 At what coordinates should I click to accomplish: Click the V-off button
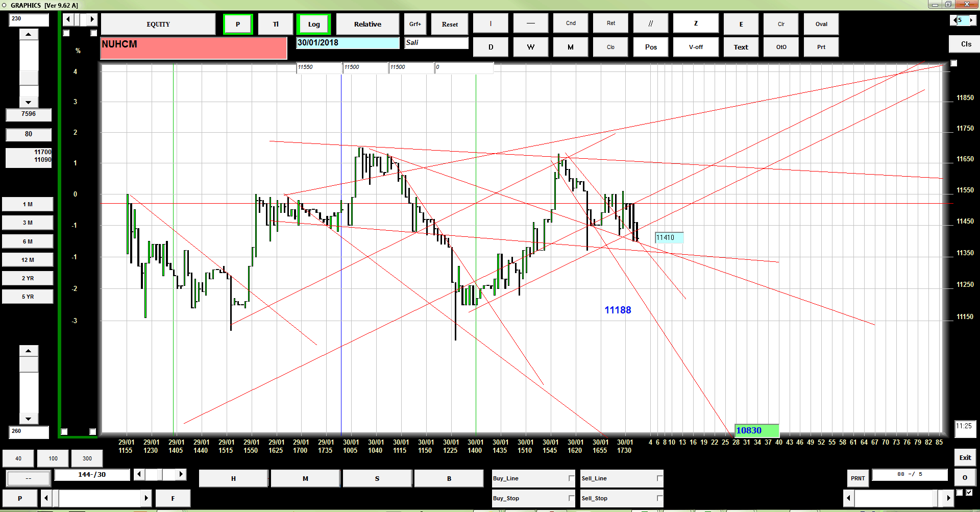pyautogui.click(x=696, y=47)
